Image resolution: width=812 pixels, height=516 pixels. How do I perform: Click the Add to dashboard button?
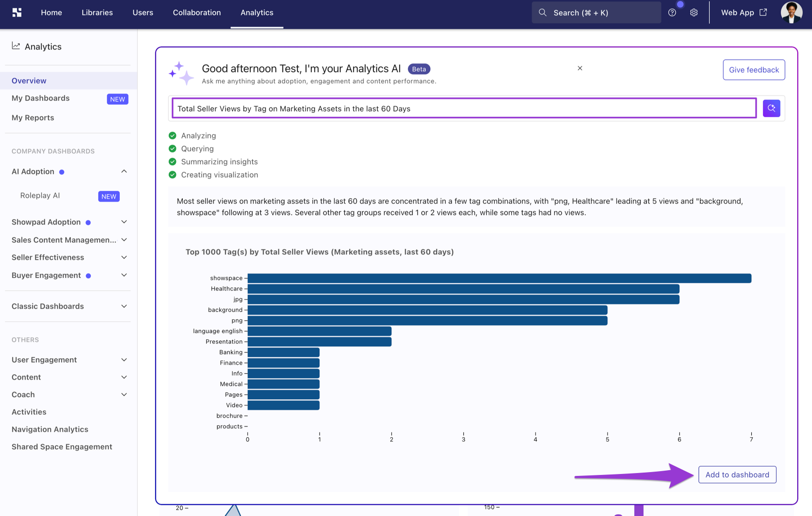coord(737,474)
